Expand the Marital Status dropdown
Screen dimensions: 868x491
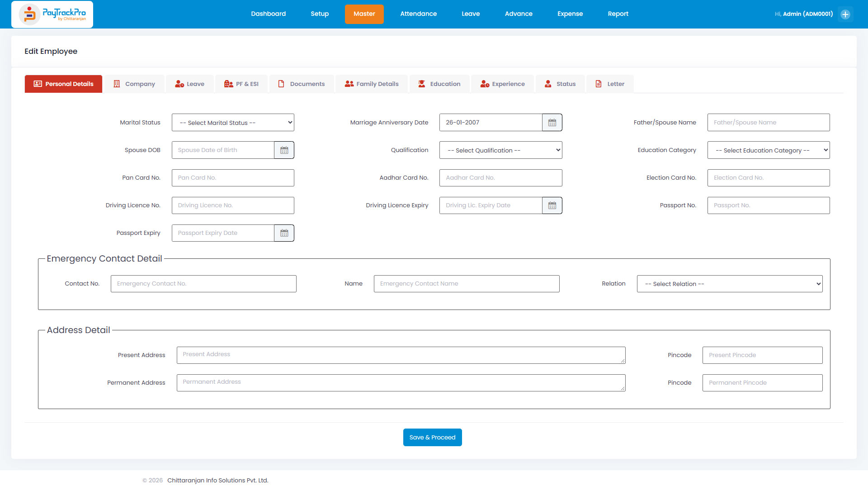click(233, 123)
